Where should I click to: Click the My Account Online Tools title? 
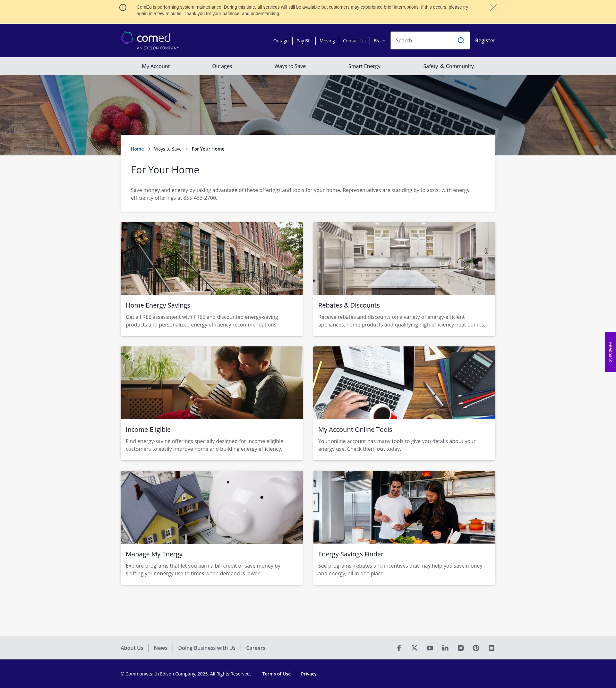pyautogui.click(x=355, y=430)
